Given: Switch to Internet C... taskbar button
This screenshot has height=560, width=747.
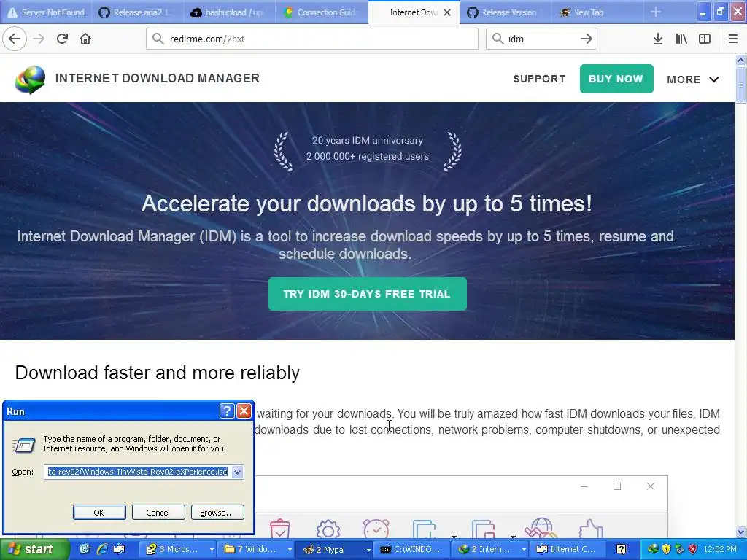Looking at the screenshot, I should (569, 549).
